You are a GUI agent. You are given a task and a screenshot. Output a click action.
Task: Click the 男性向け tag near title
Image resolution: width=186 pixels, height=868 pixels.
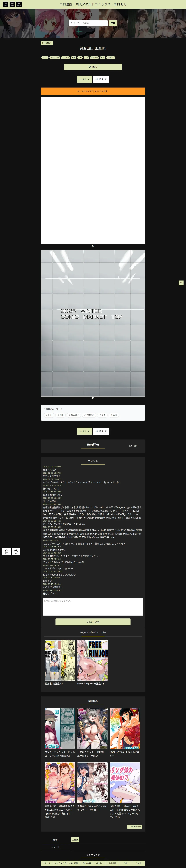click(x=111, y=58)
